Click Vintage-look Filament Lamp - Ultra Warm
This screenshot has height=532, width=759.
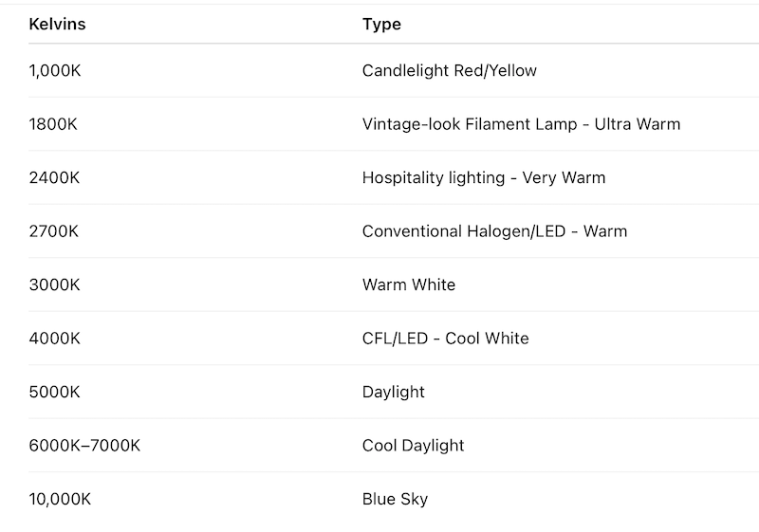click(521, 124)
